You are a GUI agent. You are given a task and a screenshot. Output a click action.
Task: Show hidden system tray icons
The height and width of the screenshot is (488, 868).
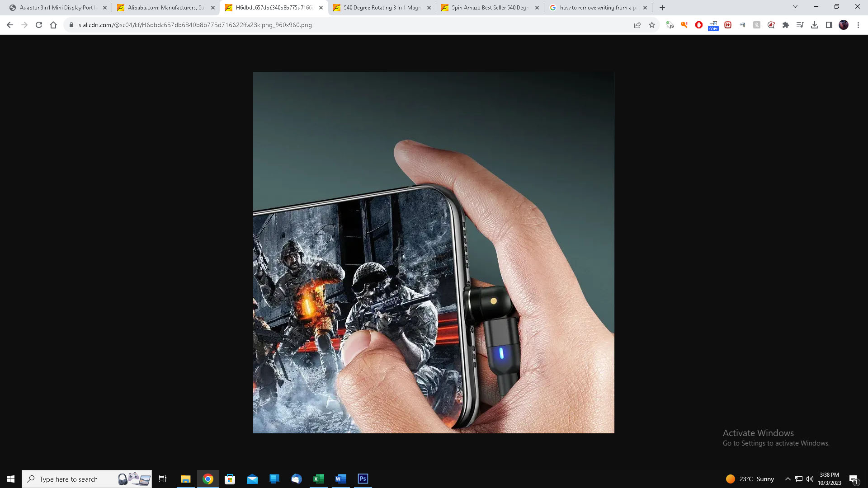(x=788, y=479)
